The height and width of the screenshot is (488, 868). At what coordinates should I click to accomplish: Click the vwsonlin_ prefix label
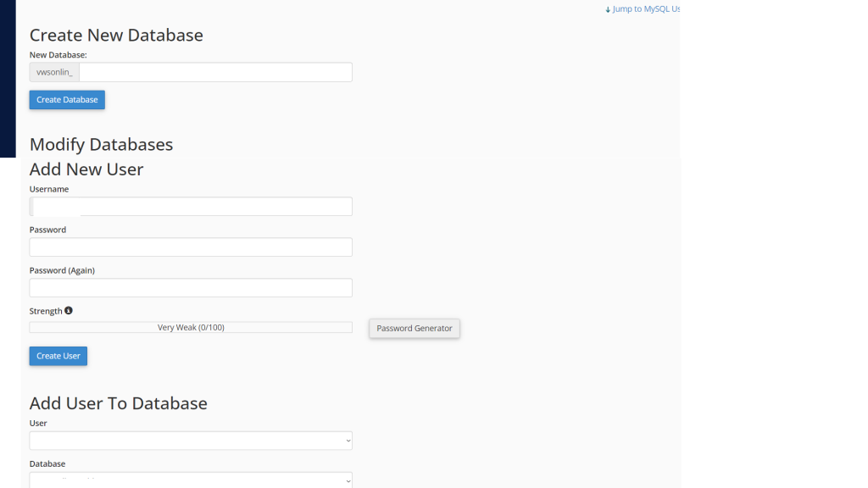pos(54,72)
